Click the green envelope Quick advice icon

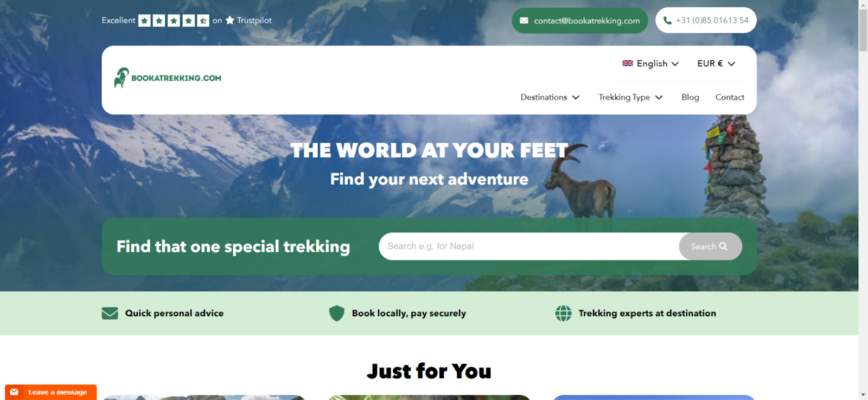(110, 313)
